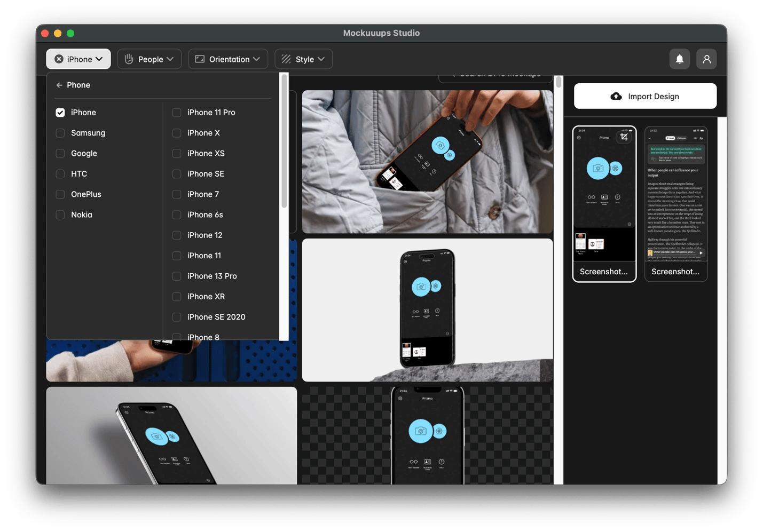Screen dimensions: 763x532
Task: Check the iPhone 12 checkbox
Action: click(177, 235)
